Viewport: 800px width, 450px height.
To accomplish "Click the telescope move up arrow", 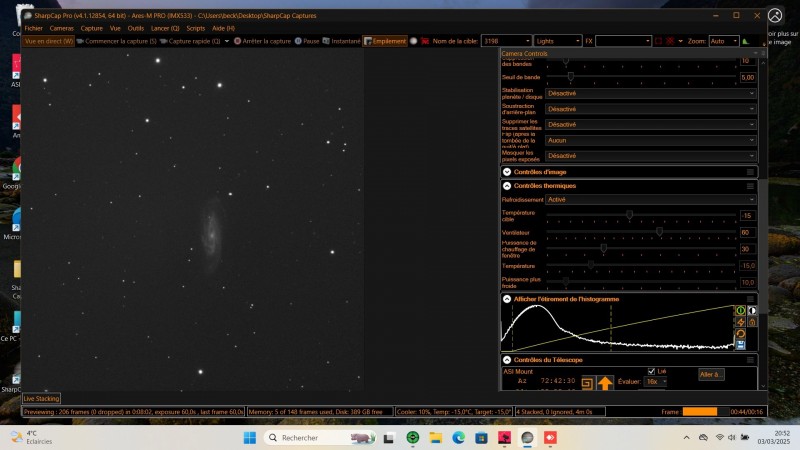I will click(x=605, y=382).
